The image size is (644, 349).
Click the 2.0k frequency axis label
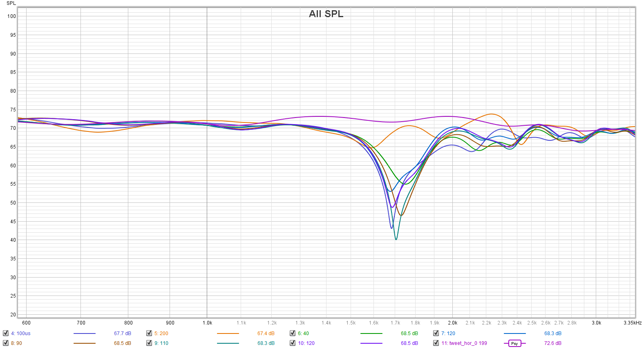click(x=452, y=323)
